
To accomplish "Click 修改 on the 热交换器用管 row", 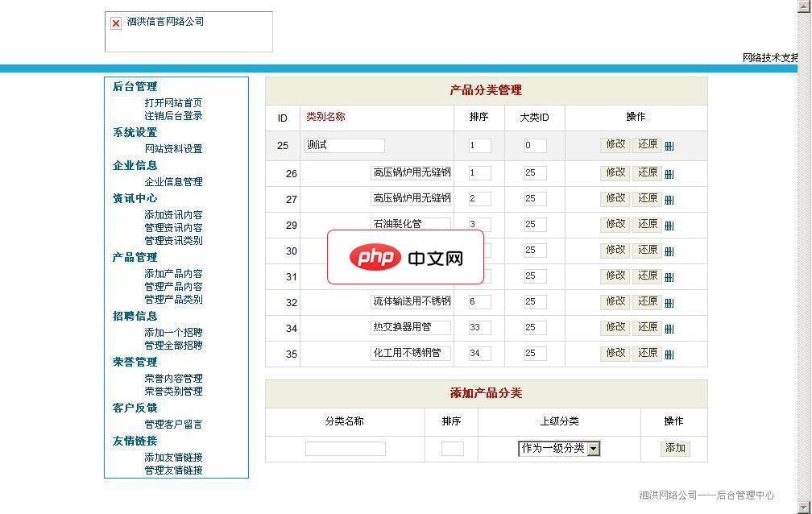I will point(615,328).
